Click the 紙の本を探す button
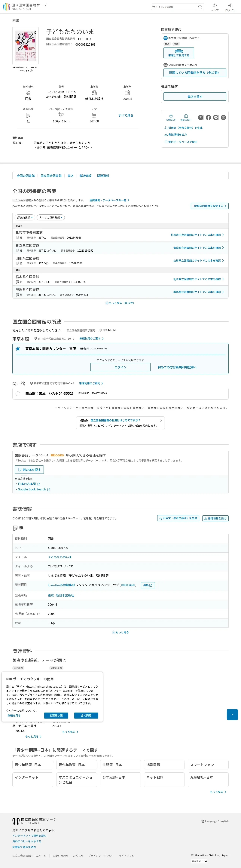This screenshot has width=241, height=868. pyautogui.click(x=29, y=469)
